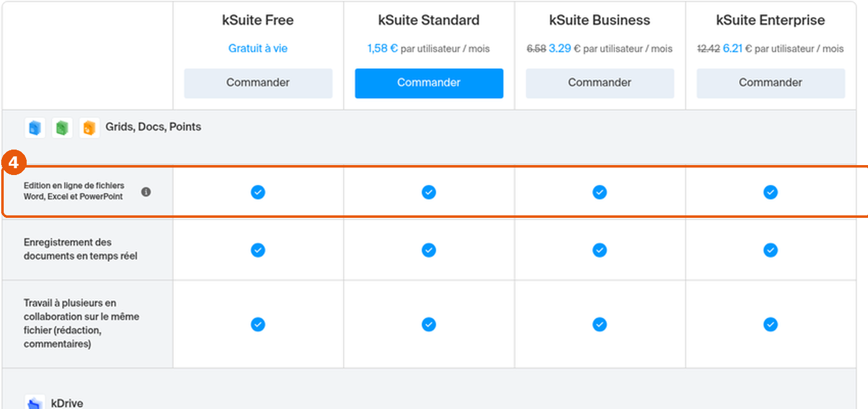Viewport: 868px width, 409px height.
Task: Click the kSuite Standard heading
Action: point(429,20)
